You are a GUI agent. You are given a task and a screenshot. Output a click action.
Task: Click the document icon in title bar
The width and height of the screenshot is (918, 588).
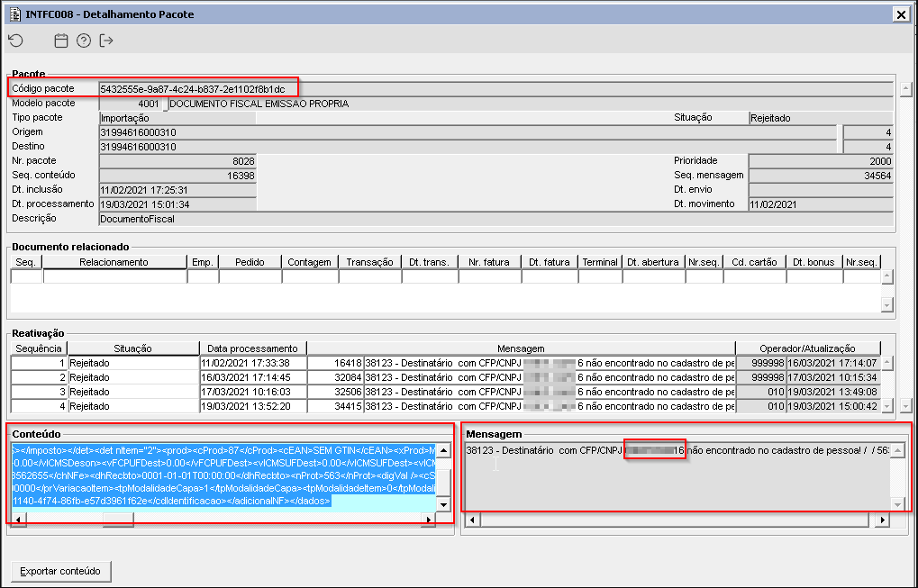[16, 14]
